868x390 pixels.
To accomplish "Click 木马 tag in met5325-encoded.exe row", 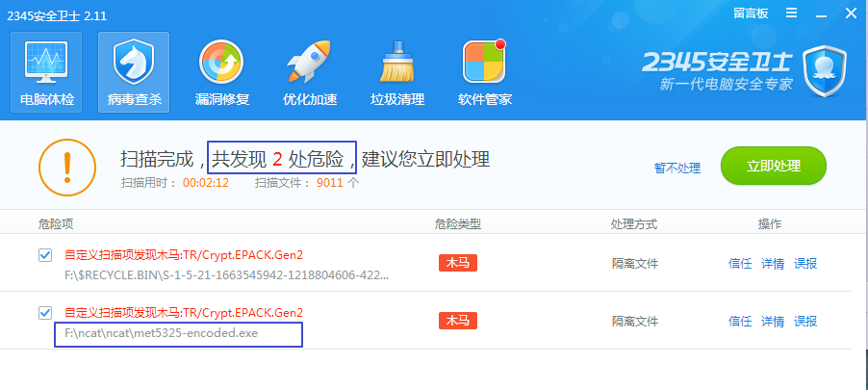I will [x=458, y=321].
